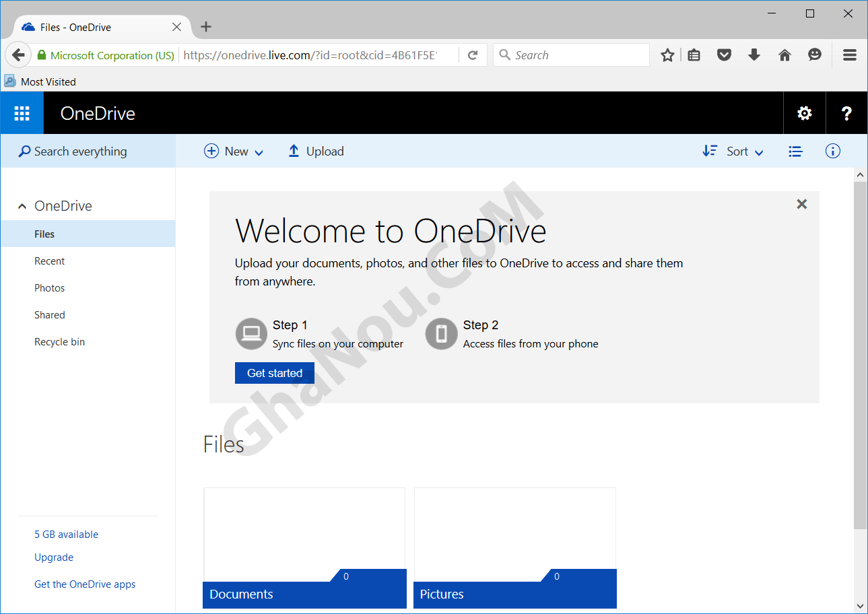This screenshot has width=868, height=614.
Task: Go back with browser back arrow
Action: coord(18,55)
